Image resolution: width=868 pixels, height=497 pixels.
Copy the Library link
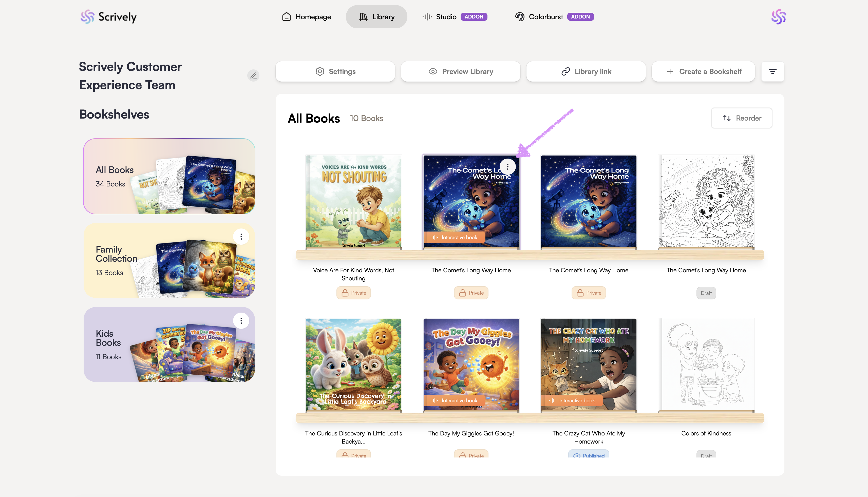tap(586, 71)
